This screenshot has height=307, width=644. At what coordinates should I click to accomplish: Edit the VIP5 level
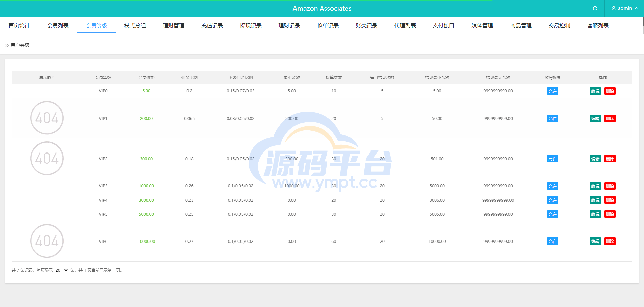(x=595, y=214)
